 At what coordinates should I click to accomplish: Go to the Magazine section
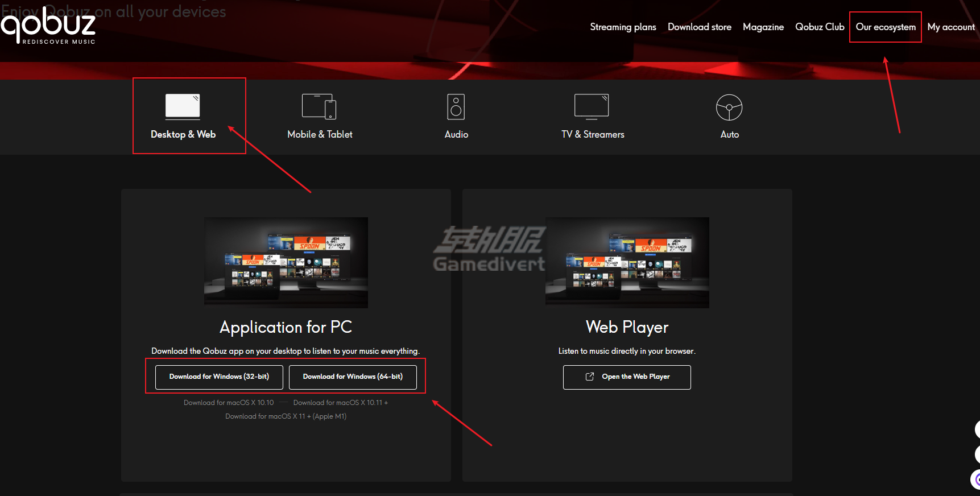pos(763,27)
